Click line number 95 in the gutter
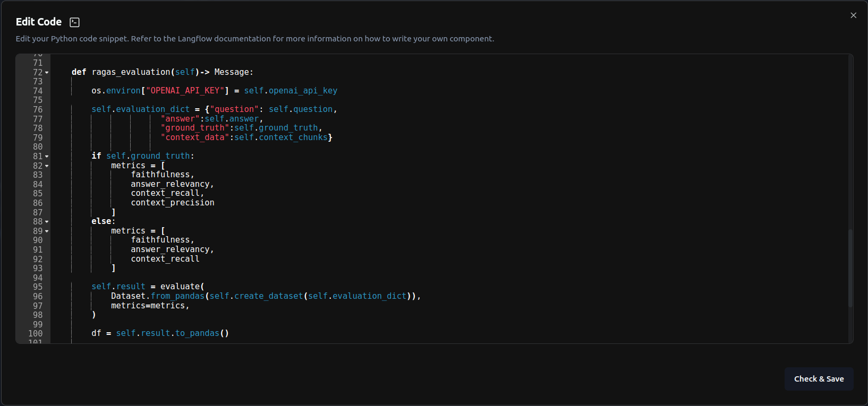The image size is (868, 406). click(38, 287)
